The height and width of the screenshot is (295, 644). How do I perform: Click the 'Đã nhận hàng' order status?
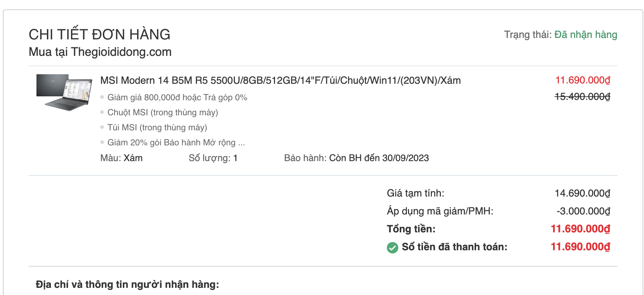pyautogui.click(x=586, y=35)
